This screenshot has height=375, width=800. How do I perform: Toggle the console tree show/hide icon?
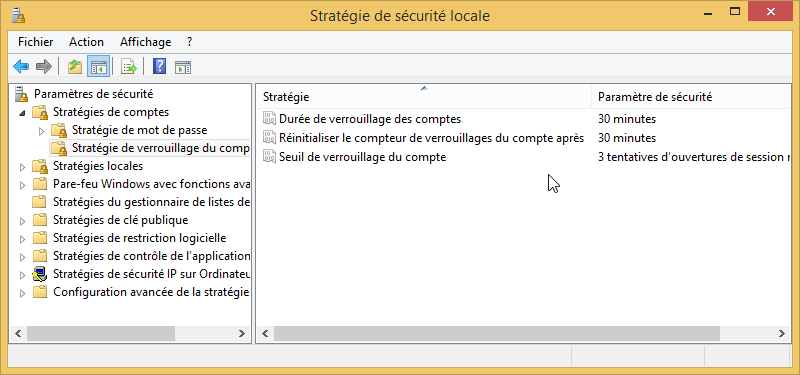[x=98, y=66]
